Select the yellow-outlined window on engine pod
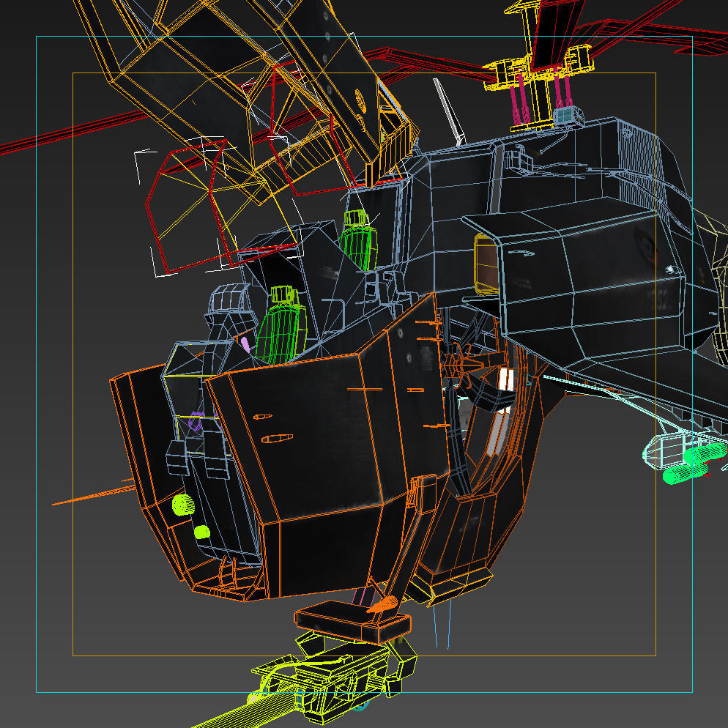 486,264
